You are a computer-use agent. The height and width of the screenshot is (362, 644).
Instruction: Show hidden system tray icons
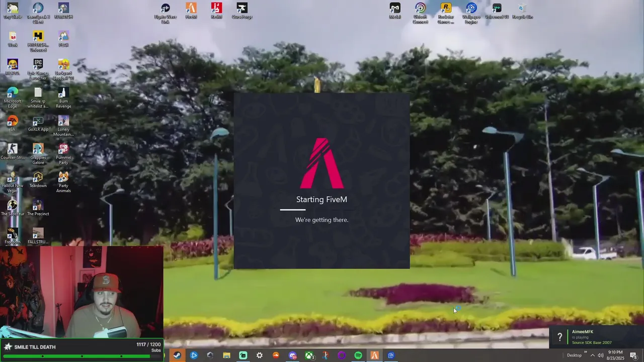(592, 355)
